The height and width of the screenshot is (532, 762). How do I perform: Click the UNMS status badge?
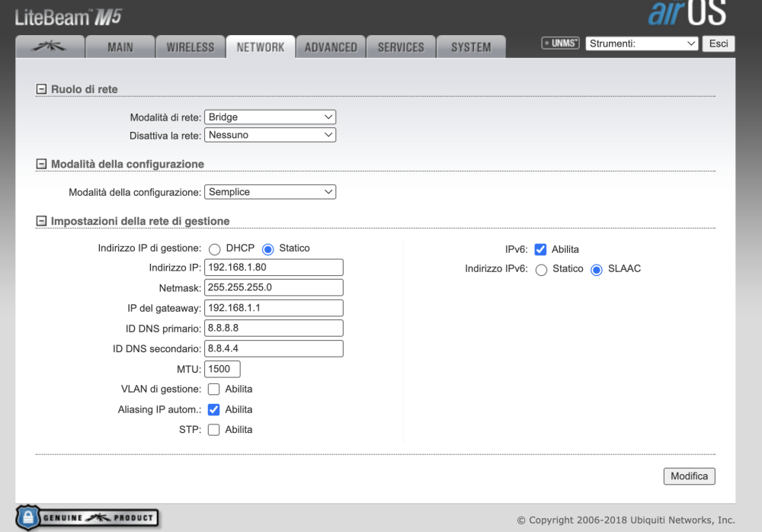(560, 43)
